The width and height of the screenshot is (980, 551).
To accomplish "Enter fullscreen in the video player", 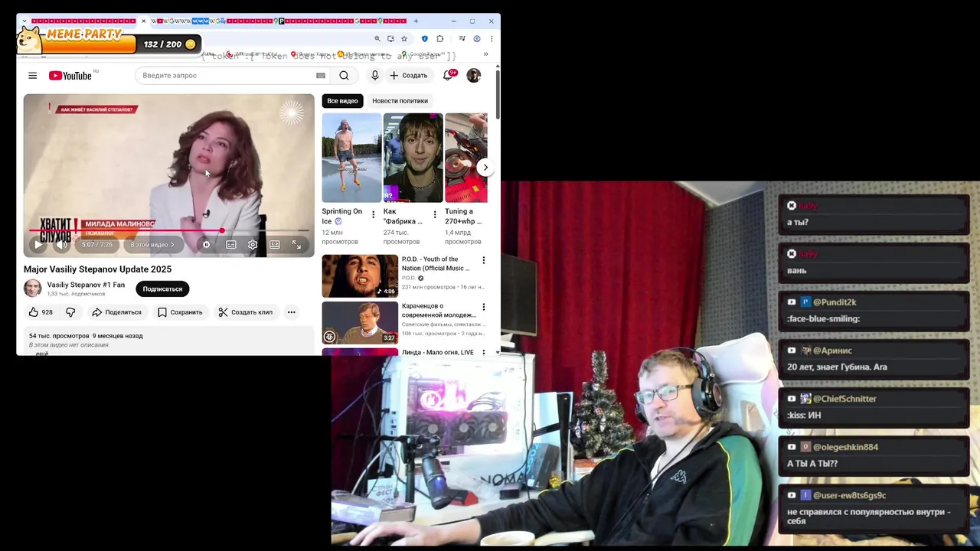I will pos(296,244).
